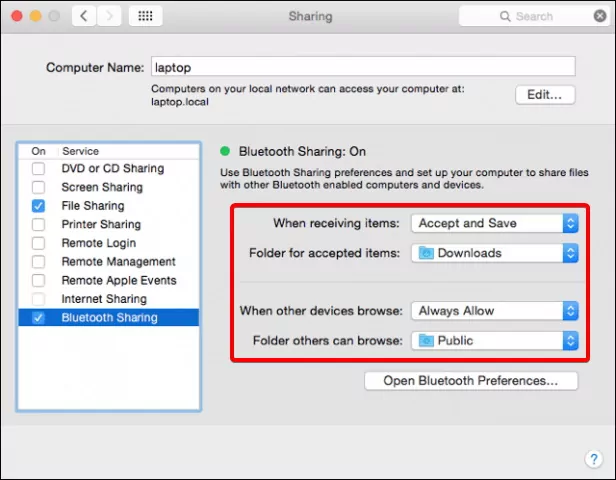The height and width of the screenshot is (480, 616).
Task: Toggle the Internet Sharing checkbox
Action: click(x=38, y=299)
